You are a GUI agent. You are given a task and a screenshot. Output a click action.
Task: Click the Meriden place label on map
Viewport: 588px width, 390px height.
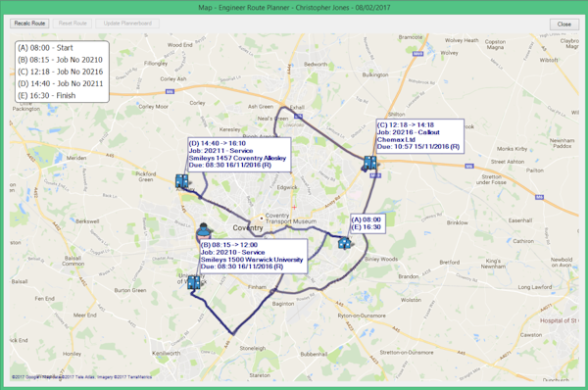coord(76,158)
